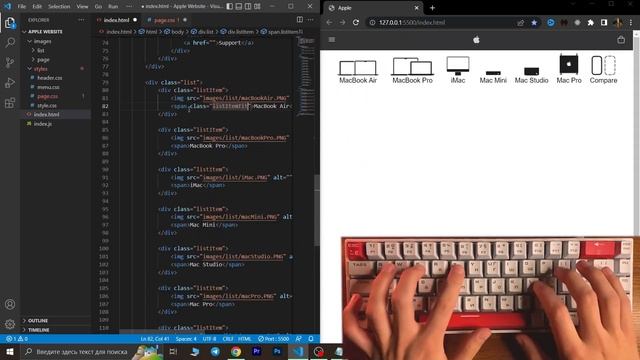640x360 pixels.
Task: Click the errors and warnings indicator in the status bar
Action: click(x=17, y=339)
